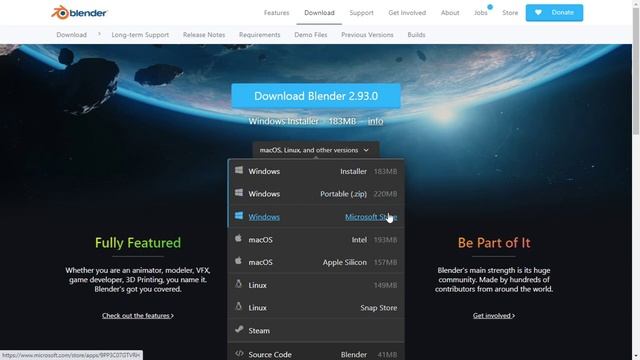Viewport: 640px width, 360px height.
Task: Open the Features menu
Action: click(276, 13)
